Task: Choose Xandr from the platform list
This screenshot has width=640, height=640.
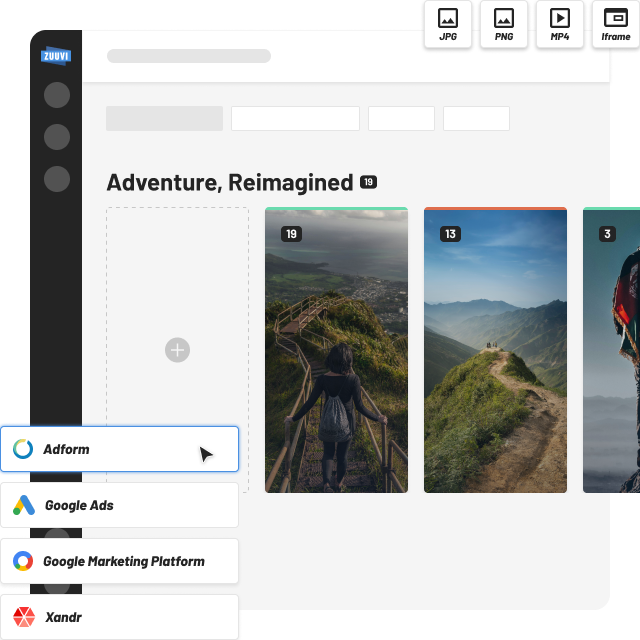Action: click(x=119, y=616)
